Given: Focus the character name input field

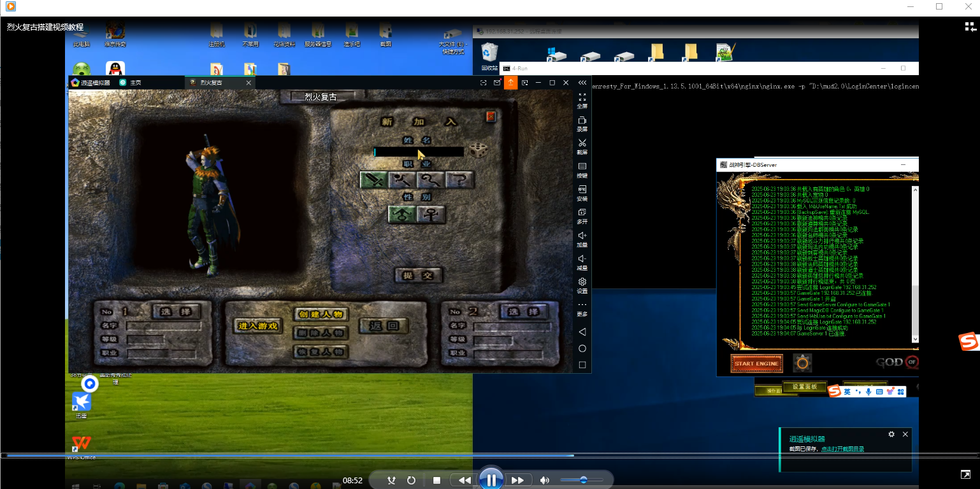Looking at the screenshot, I should [419, 152].
